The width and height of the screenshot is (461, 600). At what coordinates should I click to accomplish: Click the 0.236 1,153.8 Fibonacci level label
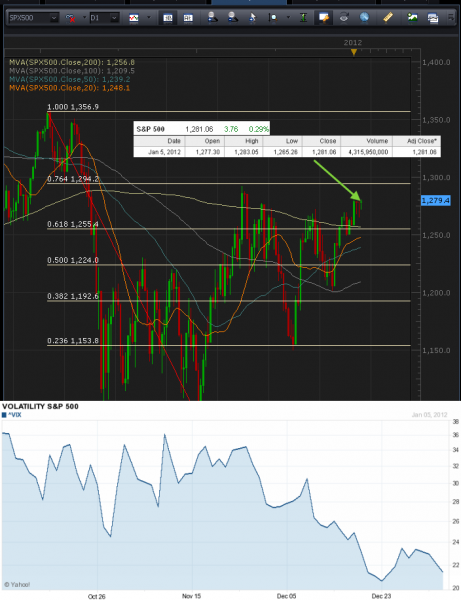tap(73, 341)
